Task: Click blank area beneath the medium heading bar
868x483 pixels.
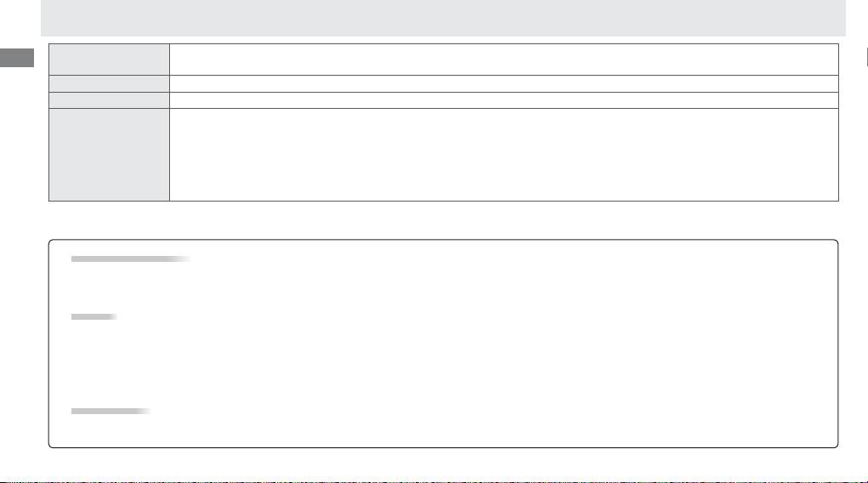Action: coord(443,429)
